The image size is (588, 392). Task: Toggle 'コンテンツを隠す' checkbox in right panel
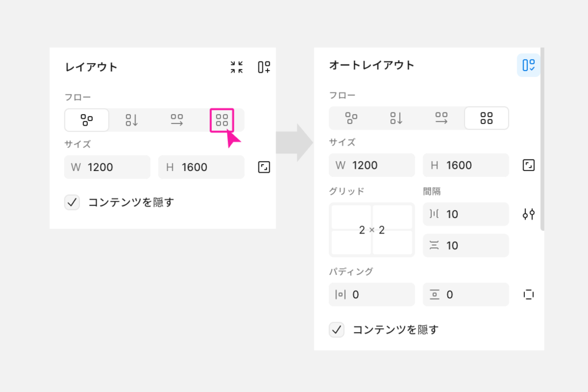pos(336,330)
